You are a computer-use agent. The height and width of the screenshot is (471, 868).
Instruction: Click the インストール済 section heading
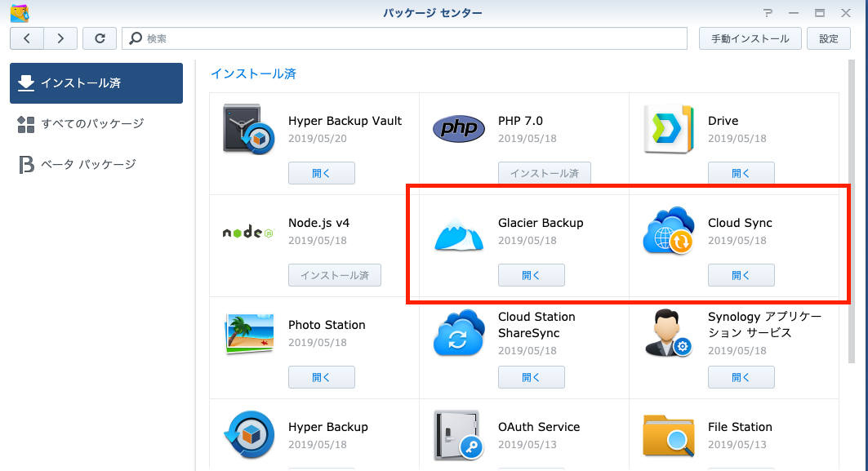click(253, 74)
